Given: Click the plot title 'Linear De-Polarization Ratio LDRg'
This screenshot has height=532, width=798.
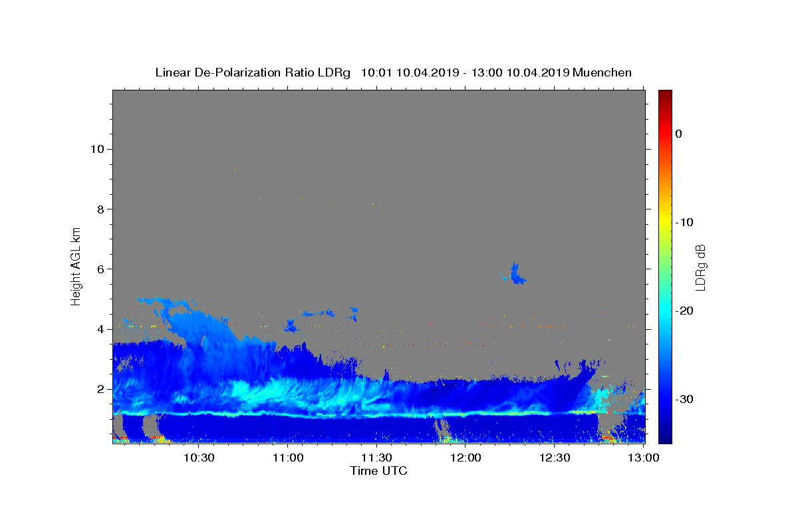Looking at the screenshot, I should (253, 72).
